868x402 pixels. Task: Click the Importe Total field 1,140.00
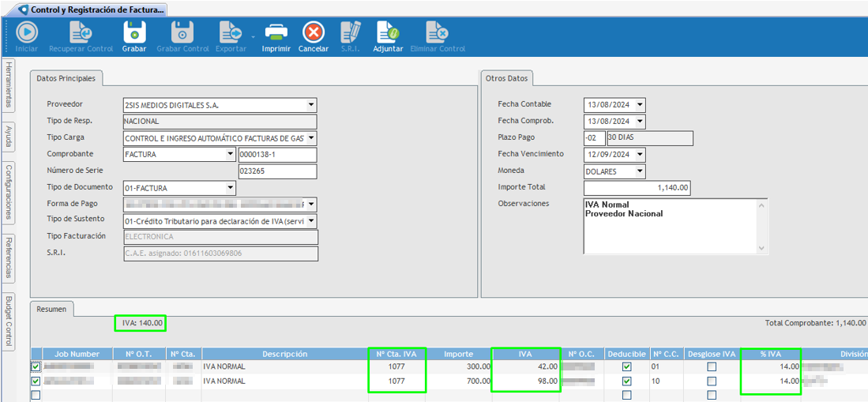coord(637,188)
